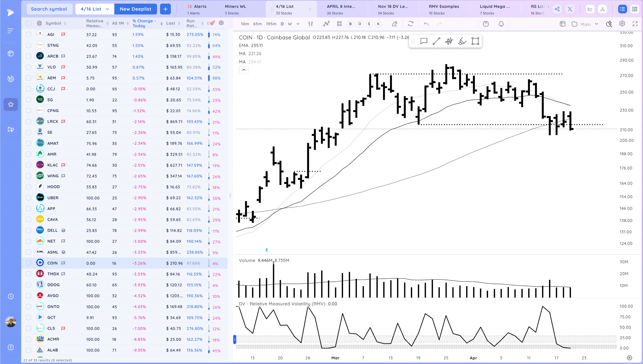Select the W weekly timeframe

pyautogui.click(x=290, y=24)
